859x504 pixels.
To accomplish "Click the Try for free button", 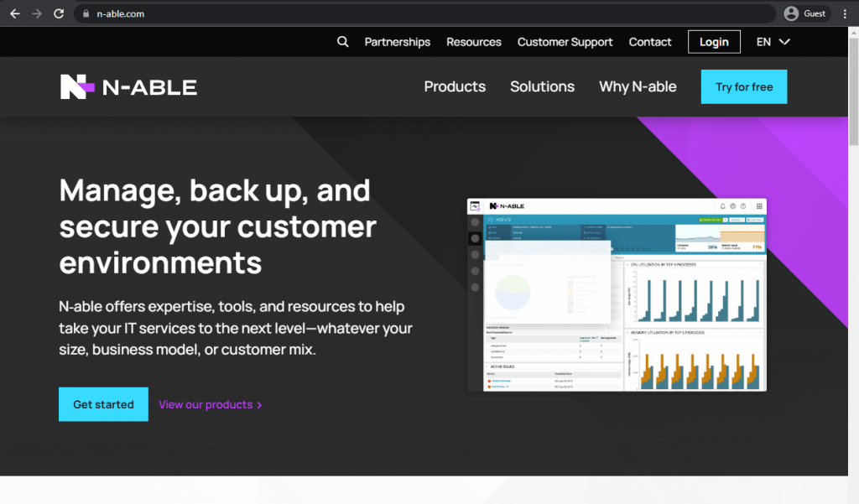I will click(x=744, y=86).
